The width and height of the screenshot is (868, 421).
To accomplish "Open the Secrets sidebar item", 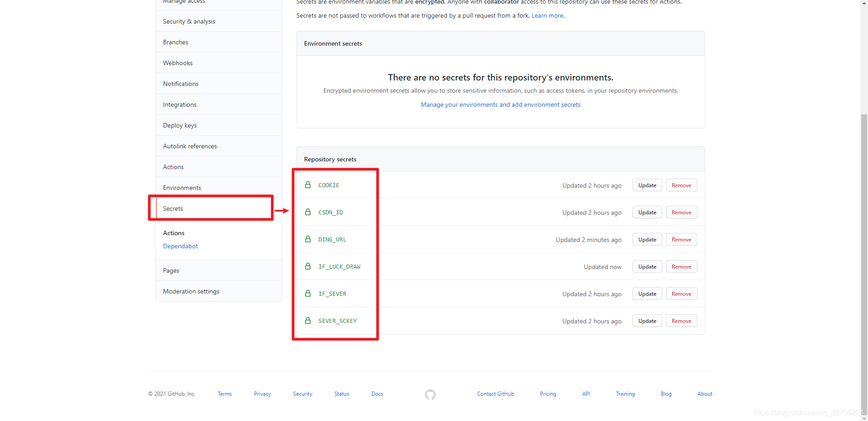I will point(219,208).
